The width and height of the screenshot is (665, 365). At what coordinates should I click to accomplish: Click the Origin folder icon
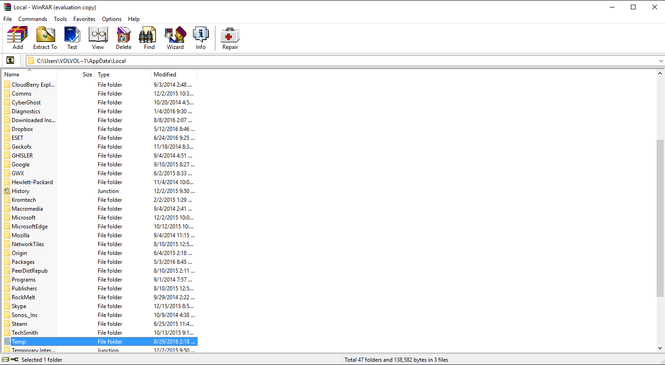click(x=7, y=253)
